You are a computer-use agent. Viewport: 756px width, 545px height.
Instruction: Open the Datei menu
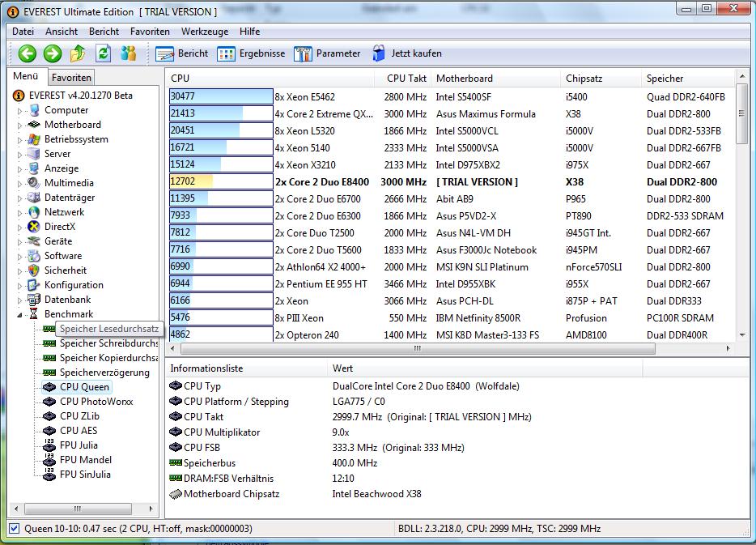point(23,32)
